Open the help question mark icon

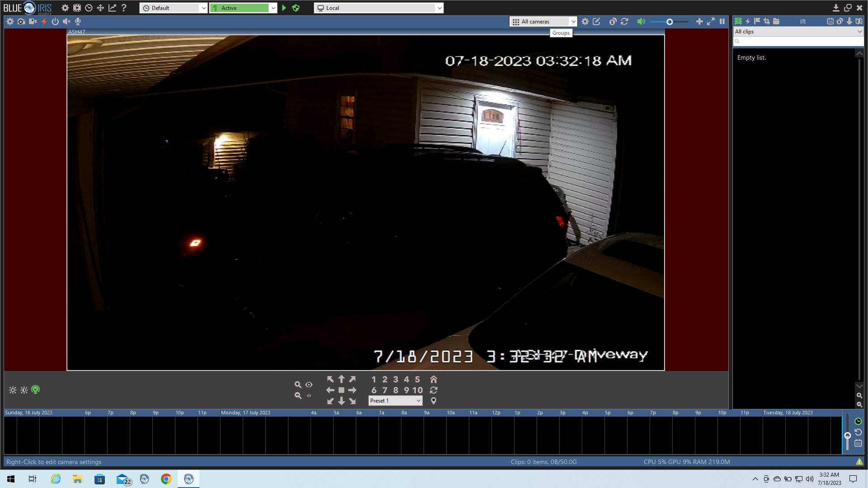pos(124,8)
